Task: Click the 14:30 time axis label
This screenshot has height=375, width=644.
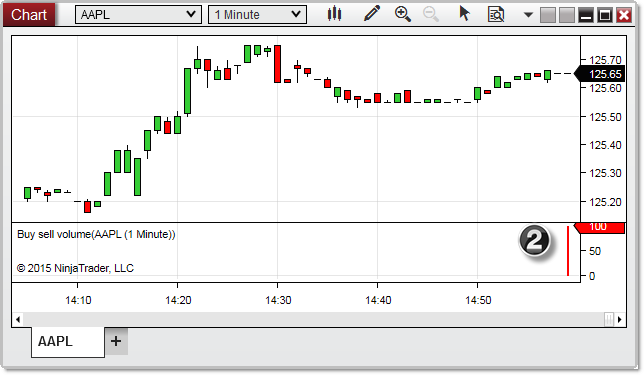Action: click(x=278, y=300)
